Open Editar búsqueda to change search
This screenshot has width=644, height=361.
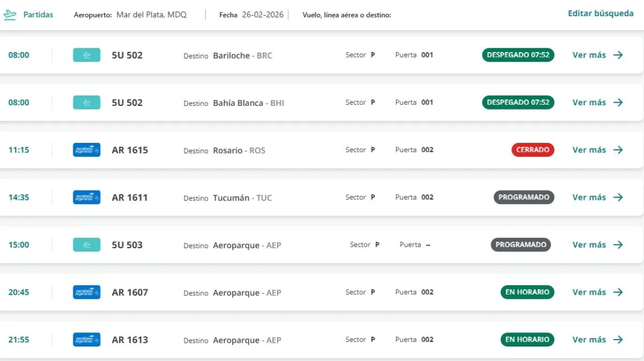tap(601, 13)
